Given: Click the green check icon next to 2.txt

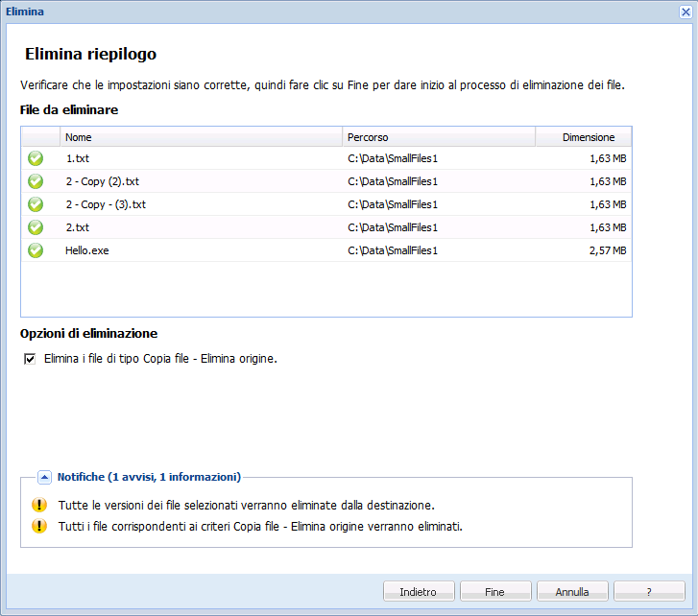Looking at the screenshot, I should coord(36,227).
